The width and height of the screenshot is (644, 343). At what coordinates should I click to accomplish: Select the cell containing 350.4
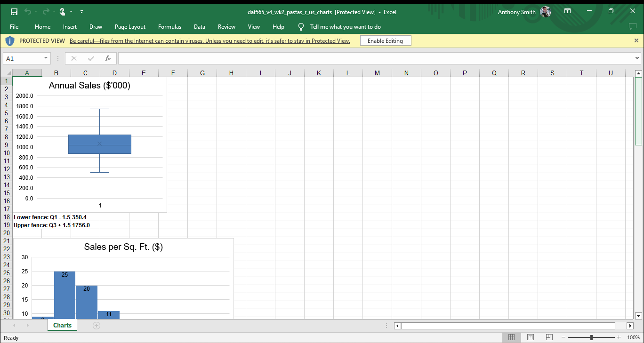point(85,217)
